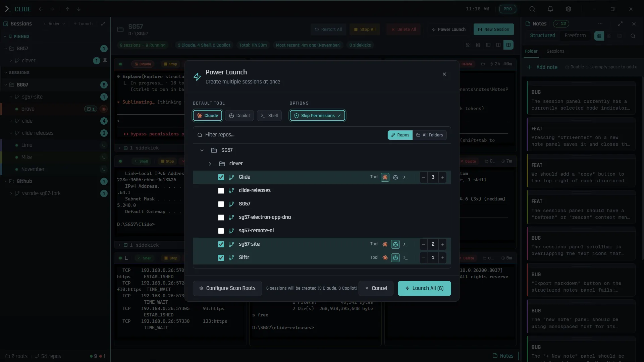Check the clide-releases repo checkbox
Image resolution: width=644 pixels, height=362 pixels.
[x=221, y=191]
